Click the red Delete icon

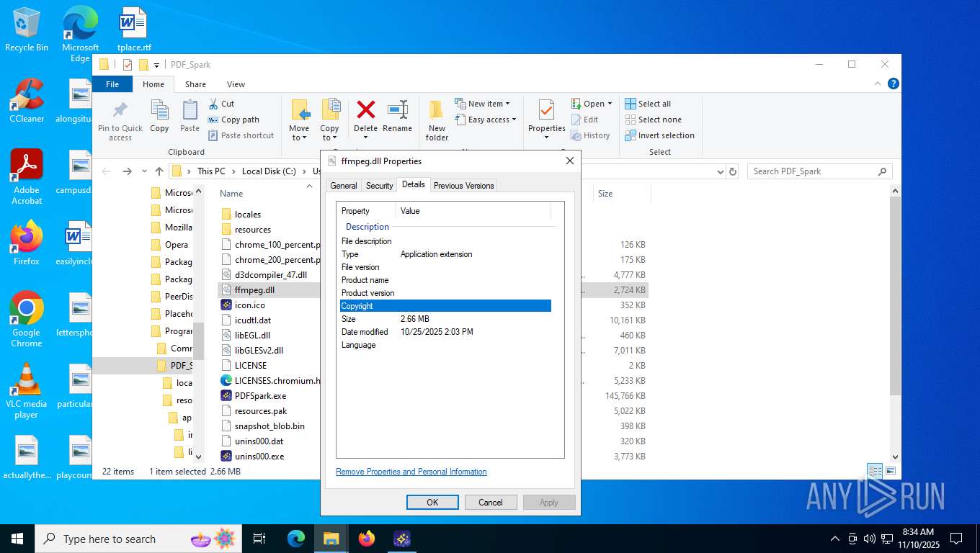pyautogui.click(x=366, y=109)
